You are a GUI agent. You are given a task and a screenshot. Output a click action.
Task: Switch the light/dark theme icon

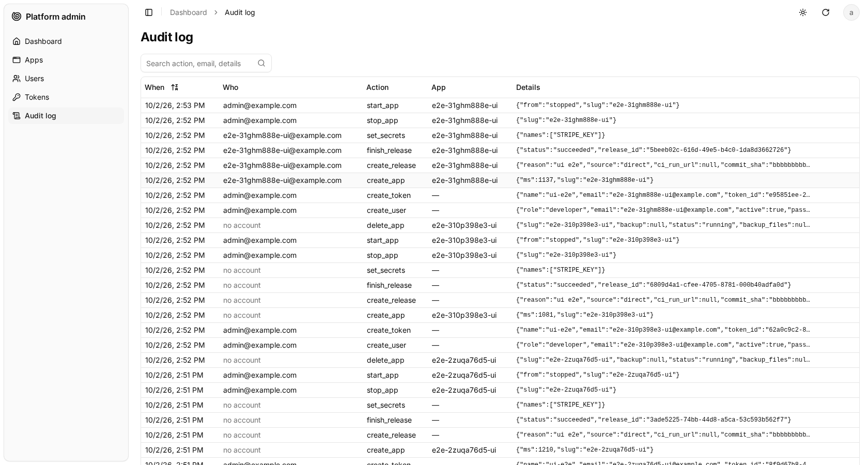click(803, 12)
